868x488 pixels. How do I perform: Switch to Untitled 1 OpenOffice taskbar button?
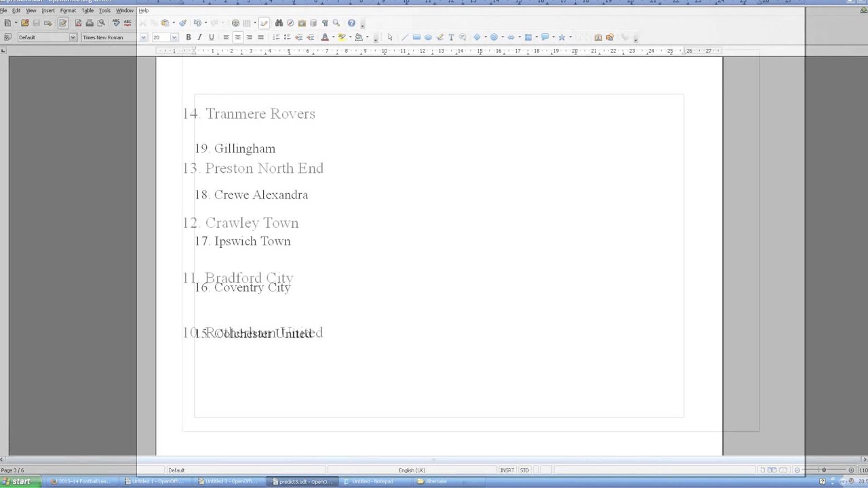coord(157,481)
